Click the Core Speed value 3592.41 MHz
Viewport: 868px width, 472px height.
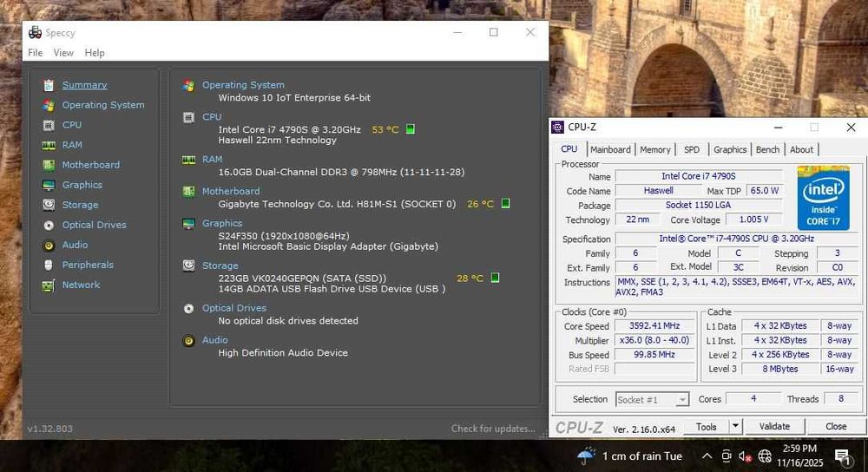point(654,326)
